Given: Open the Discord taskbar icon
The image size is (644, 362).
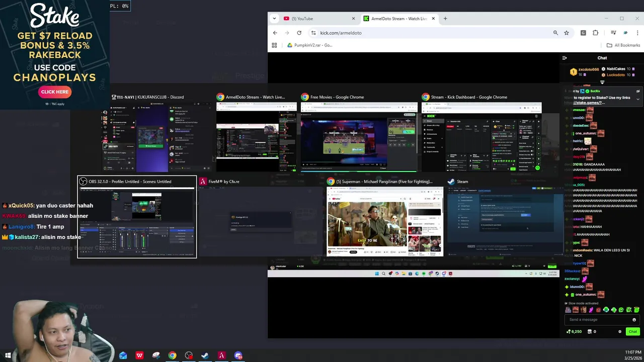Looking at the screenshot, I should click(238, 355).
